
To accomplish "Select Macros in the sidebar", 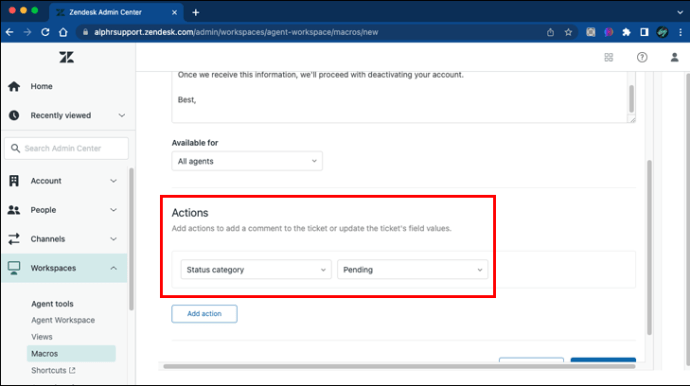I will tap(71, 353).
